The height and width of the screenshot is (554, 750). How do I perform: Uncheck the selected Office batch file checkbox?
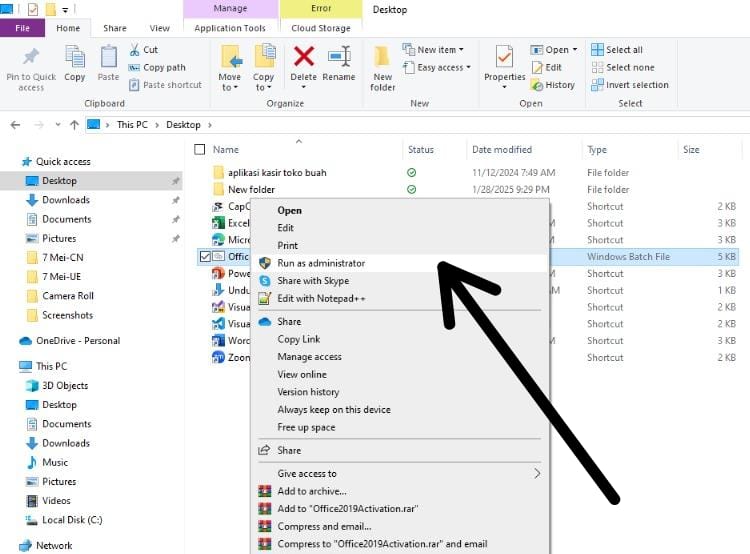(x=205, y=256)
